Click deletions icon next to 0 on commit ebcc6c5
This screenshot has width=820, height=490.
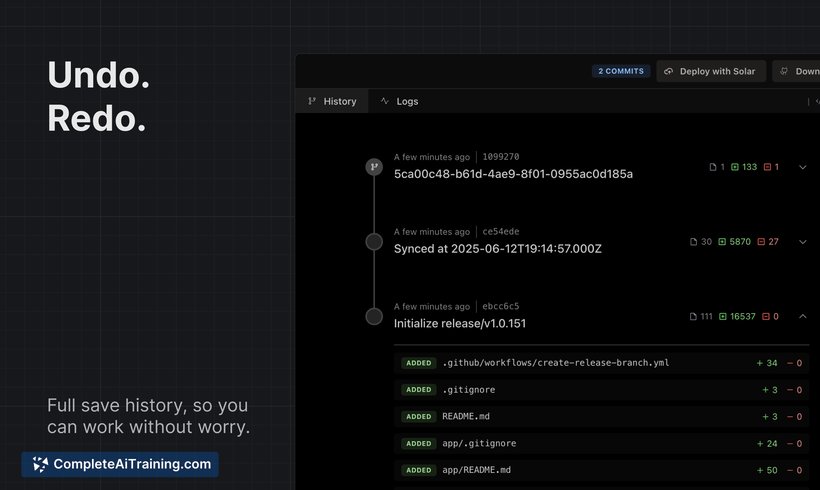coord(766,316)
